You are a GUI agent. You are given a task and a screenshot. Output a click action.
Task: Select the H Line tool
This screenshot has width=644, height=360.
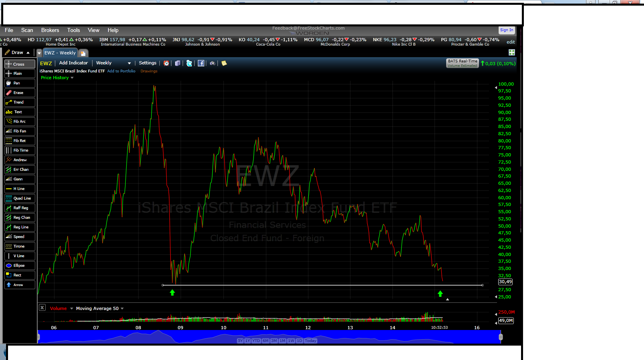click(20, 189)
